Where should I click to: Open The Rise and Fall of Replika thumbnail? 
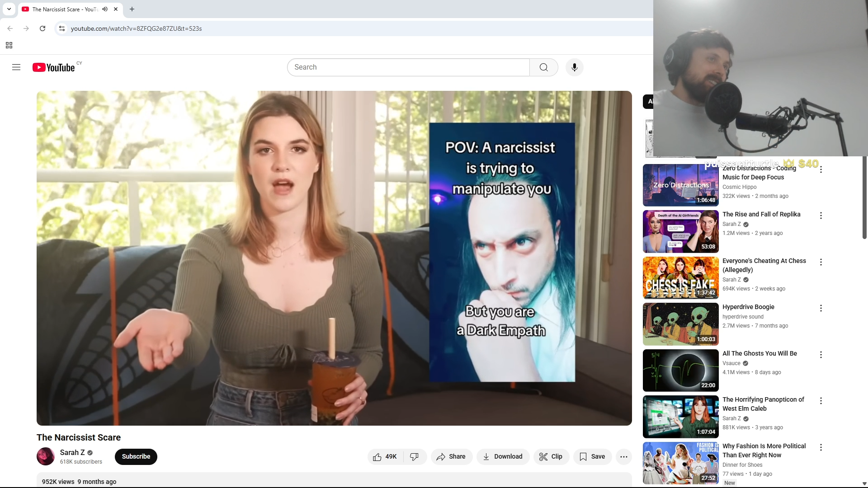(680, 231)
